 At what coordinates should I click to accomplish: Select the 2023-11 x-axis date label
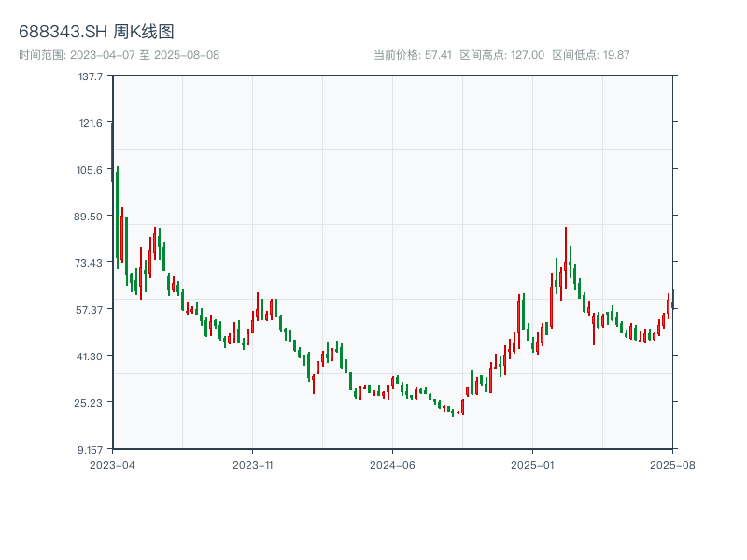click(x=252, y=464)
